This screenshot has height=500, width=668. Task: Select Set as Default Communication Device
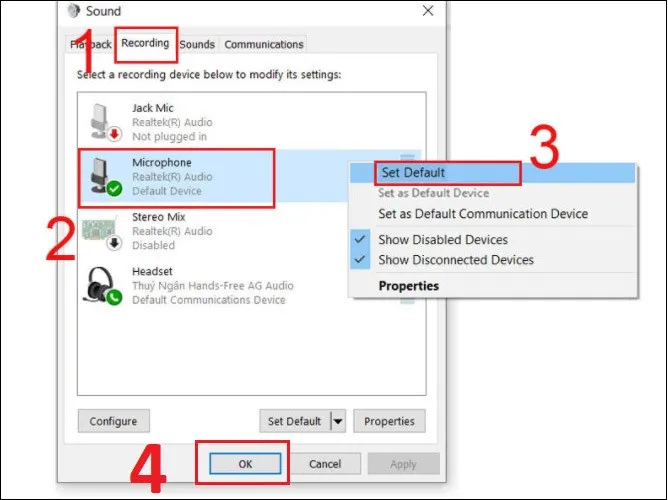(482, 214)
